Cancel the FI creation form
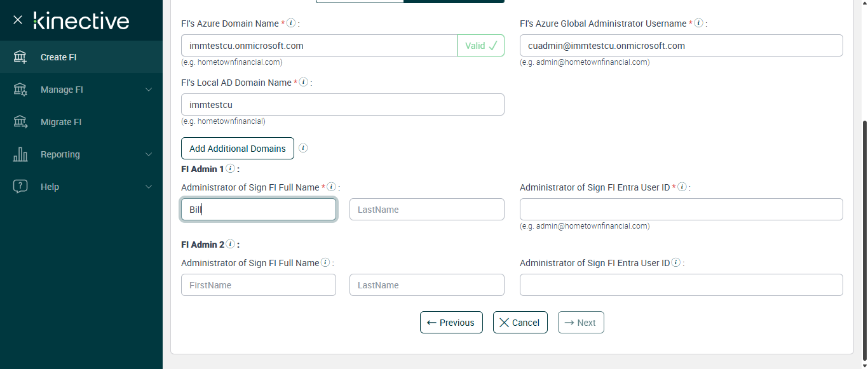The width and height of the screenshot is (868, 369). pyautogui.click(x=520, y=323)
